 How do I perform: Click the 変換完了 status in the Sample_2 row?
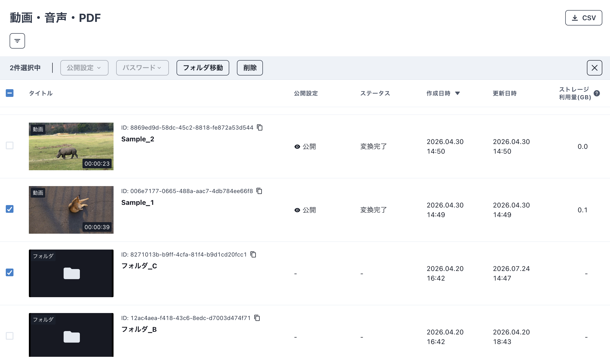[x=374, y=146]
